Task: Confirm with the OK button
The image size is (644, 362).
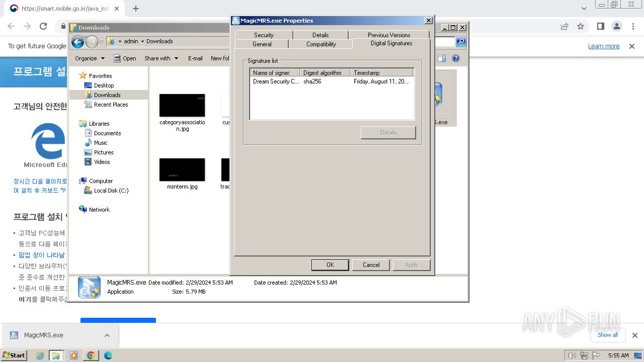Action: click(x=330, y=265)
